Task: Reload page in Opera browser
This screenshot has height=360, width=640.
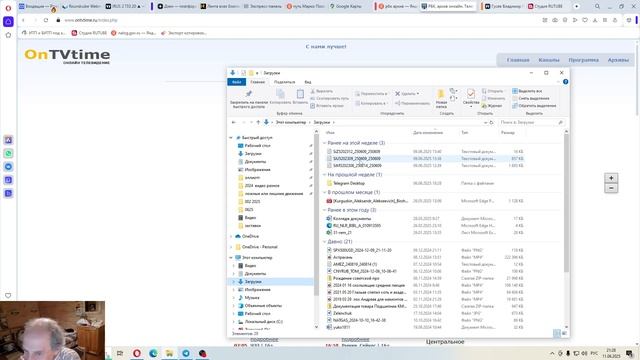Action: click(46, 20)
